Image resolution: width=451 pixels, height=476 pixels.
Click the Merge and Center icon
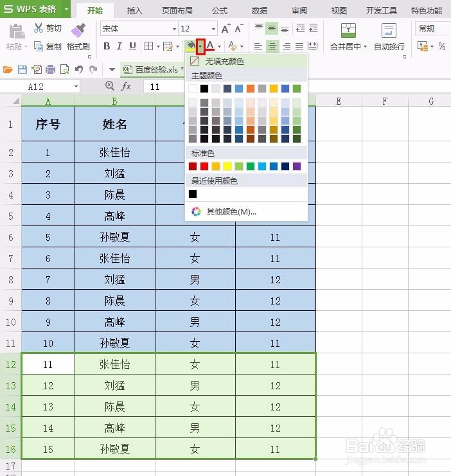pyautogui.click(x=348, y=31)
